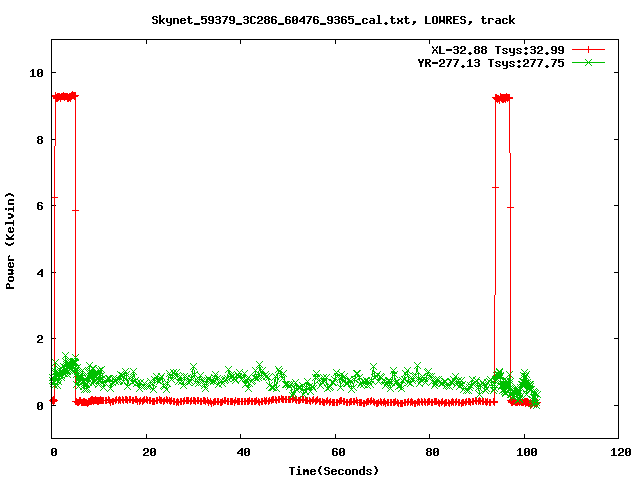Click the y-axis tick label 10
640x480 pixels.
[36, 73]
